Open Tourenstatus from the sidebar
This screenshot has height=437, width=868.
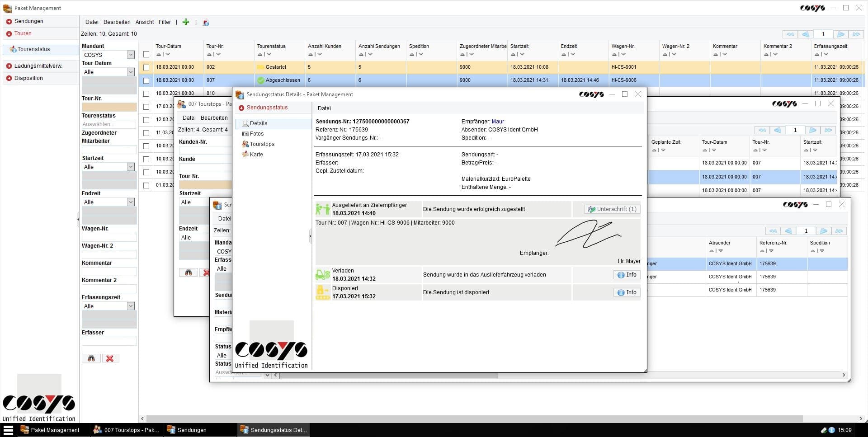tap(35, 49)
